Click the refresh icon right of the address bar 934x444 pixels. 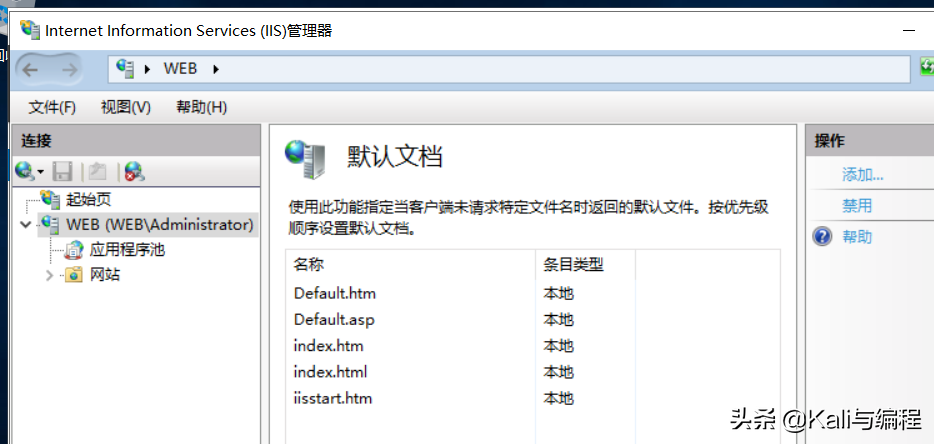(x=927, y=67)
